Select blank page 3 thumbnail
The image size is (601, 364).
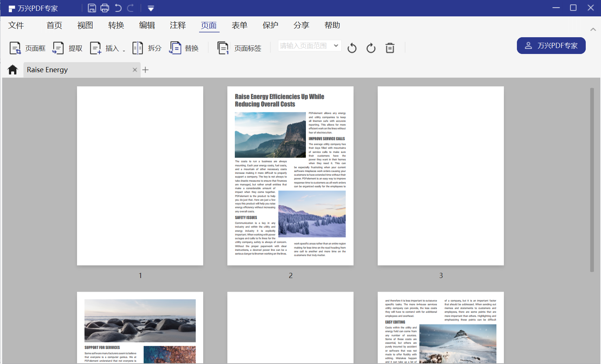pyautogui.click(x=441, y=176)
